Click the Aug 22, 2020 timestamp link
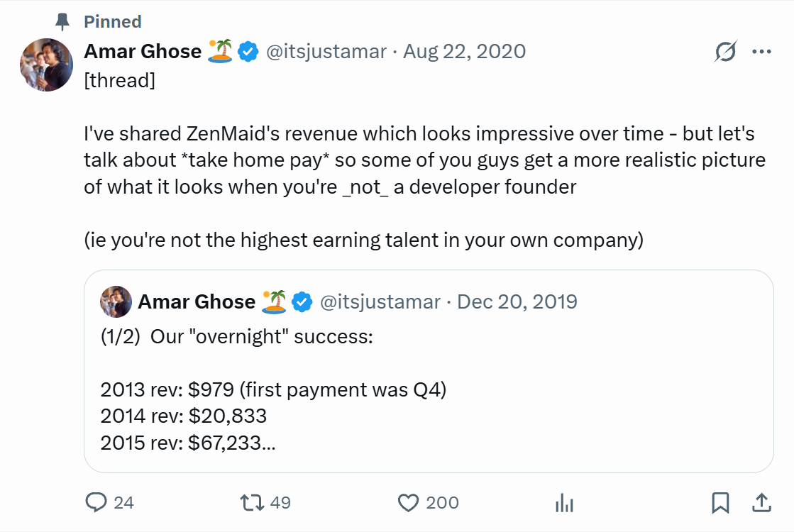This screenshot has width=794, height=532. (464, 50)
